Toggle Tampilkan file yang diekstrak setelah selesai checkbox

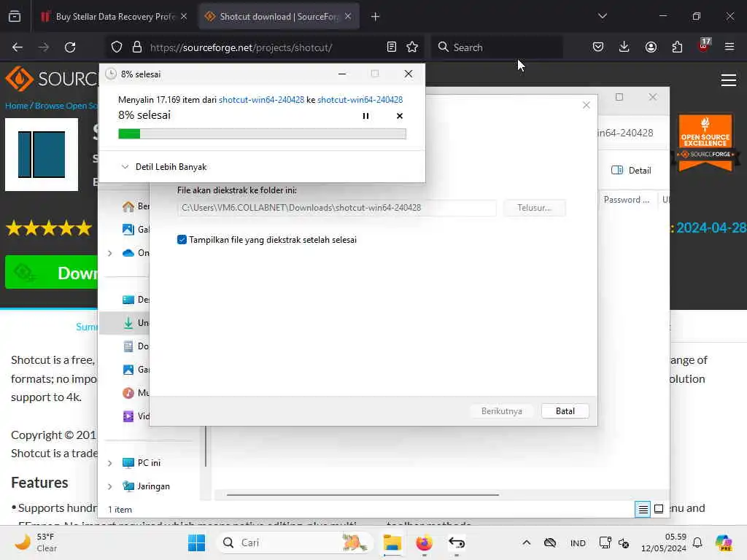click(x=182, y=239)
